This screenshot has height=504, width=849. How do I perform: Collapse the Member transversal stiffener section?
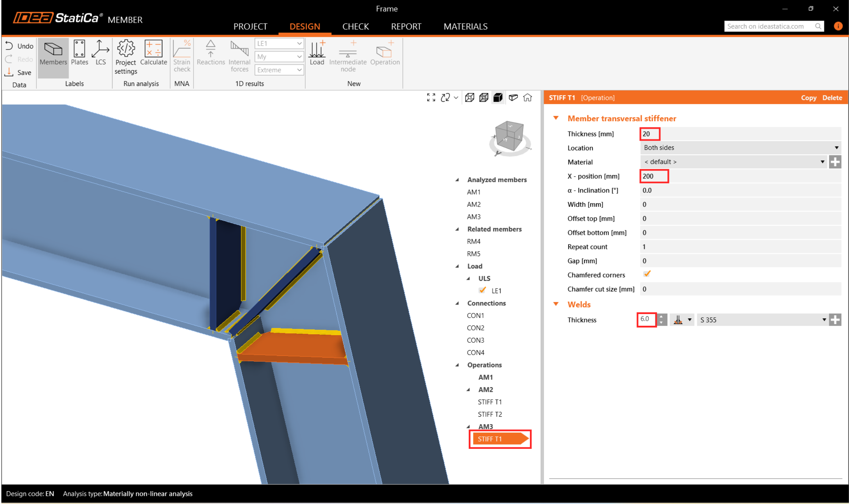coord(556,118)
